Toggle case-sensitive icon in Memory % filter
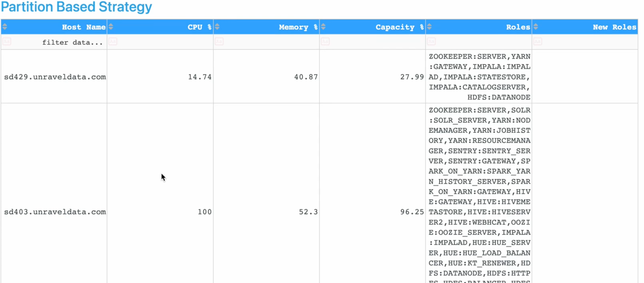 click(x=219, y=41)
